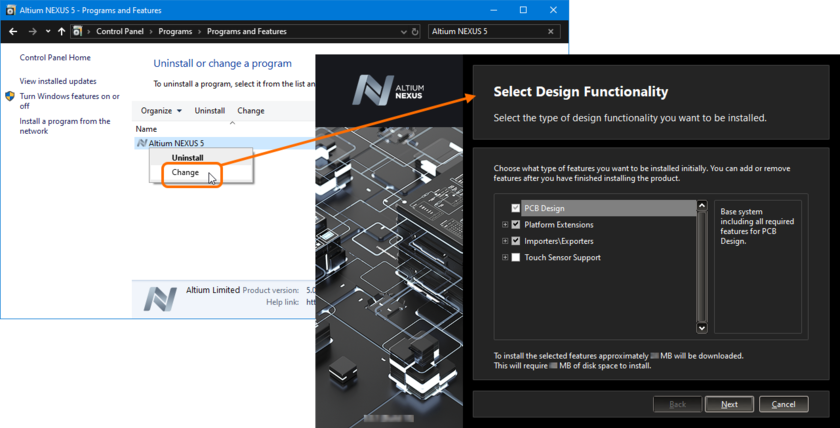The image size is (840, 428).
Task: Expand the Platform Extensions tree node
Action: (505, 225)
